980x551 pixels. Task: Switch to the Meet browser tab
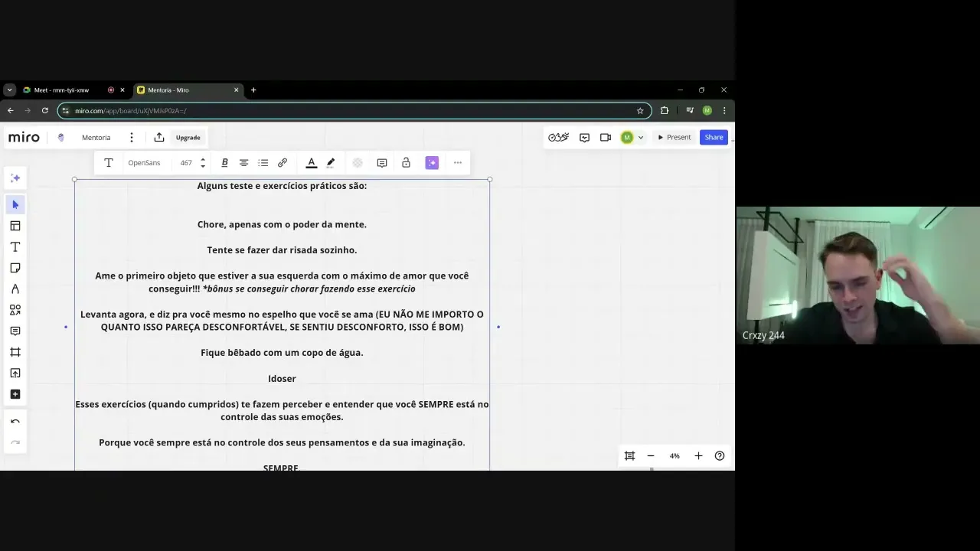(61, 90)
